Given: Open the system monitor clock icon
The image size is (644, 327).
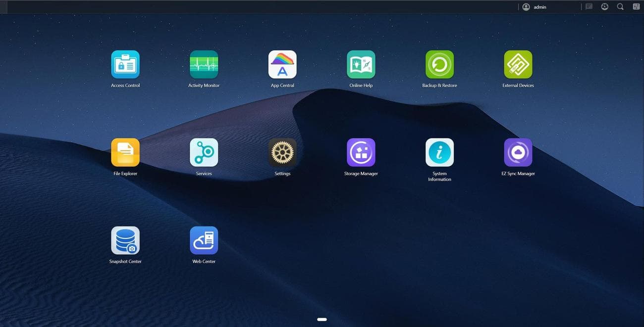Looking at the screenshot, I should click(604, 6).
